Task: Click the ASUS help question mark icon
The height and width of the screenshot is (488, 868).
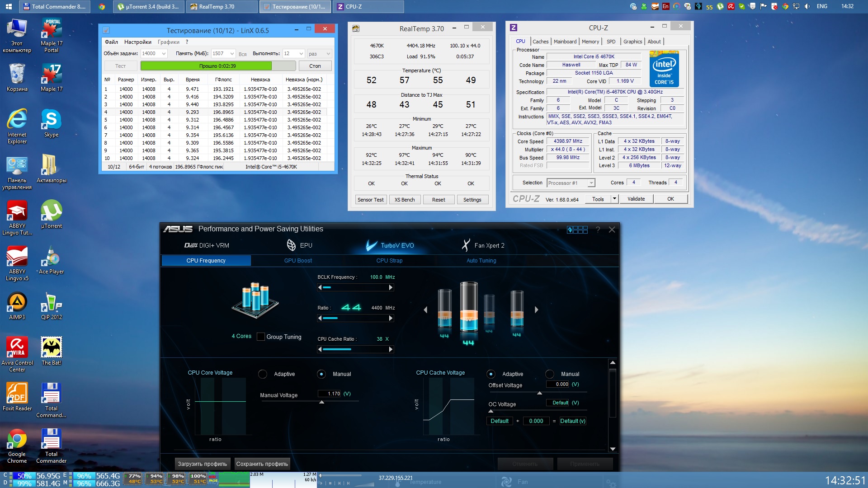Action: [x=598, y=230]
